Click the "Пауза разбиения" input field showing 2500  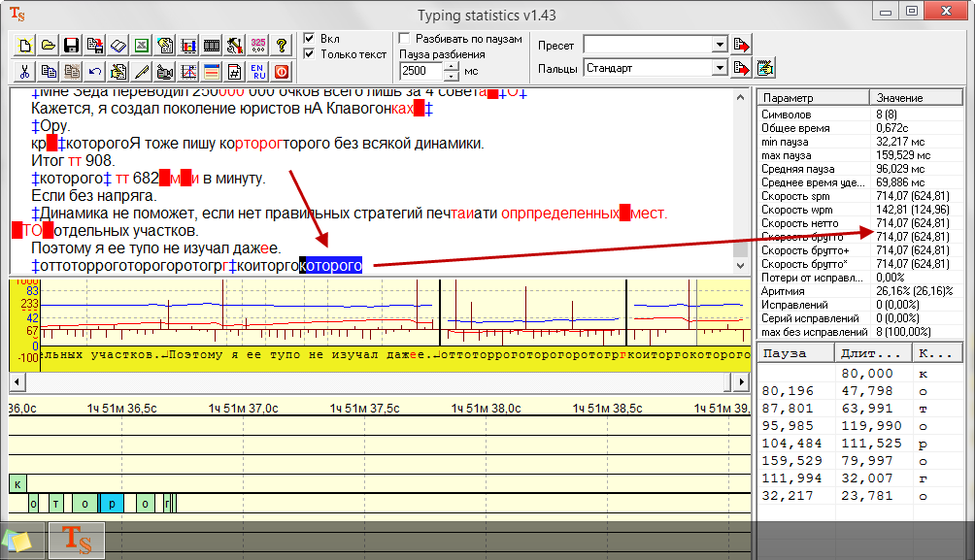420,71
